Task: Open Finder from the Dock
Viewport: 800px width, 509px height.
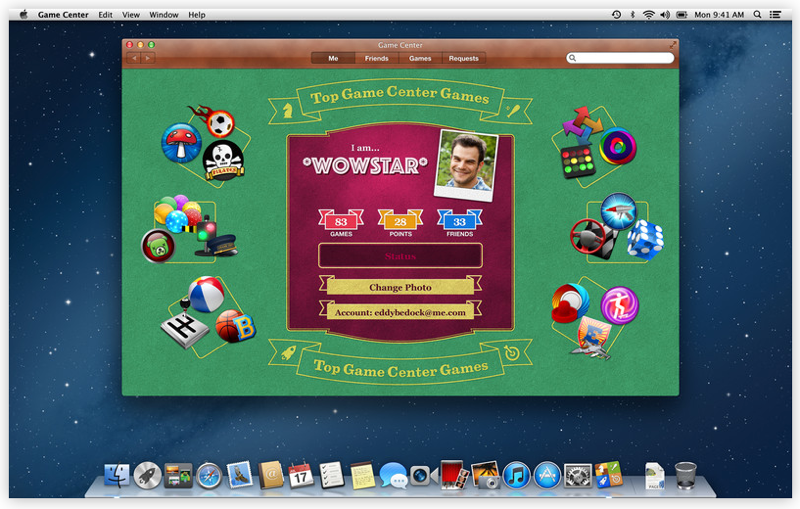Action: pos(117,475)
